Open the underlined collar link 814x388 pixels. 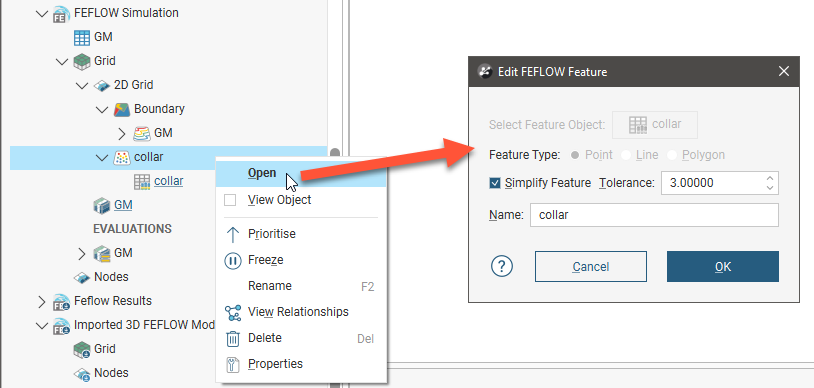click(x=169, y=181)
